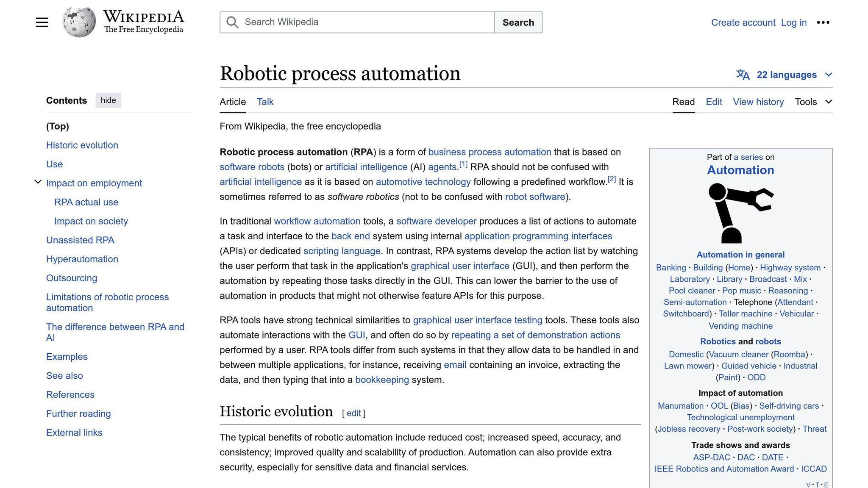Open the View history tab
This screenshot has width=868, height=488.
(x=758, y=102)
